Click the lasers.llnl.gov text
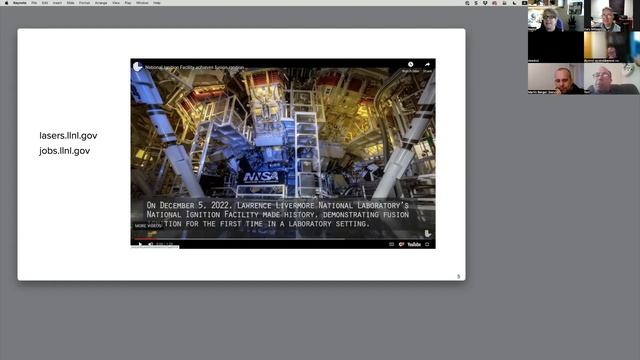640x360 pixels. (x=68, y=136)
